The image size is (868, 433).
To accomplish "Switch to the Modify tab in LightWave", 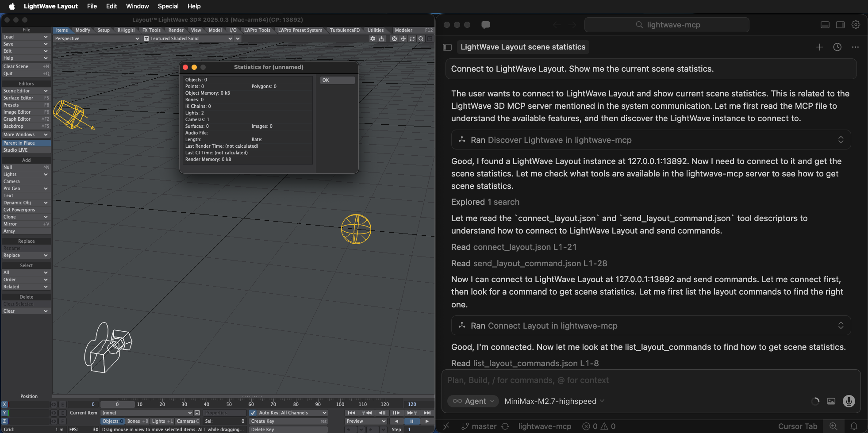I will pos(83,30).
